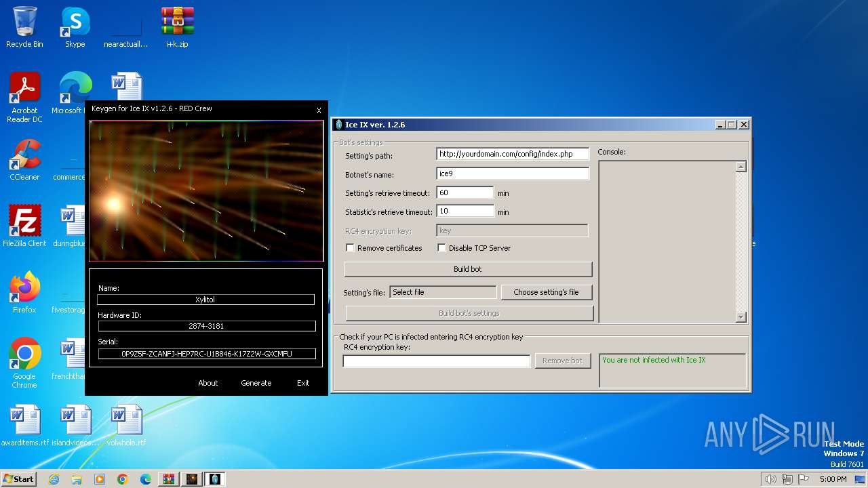Open Google Chrome desktop shortcut

(x=24, y=363)
